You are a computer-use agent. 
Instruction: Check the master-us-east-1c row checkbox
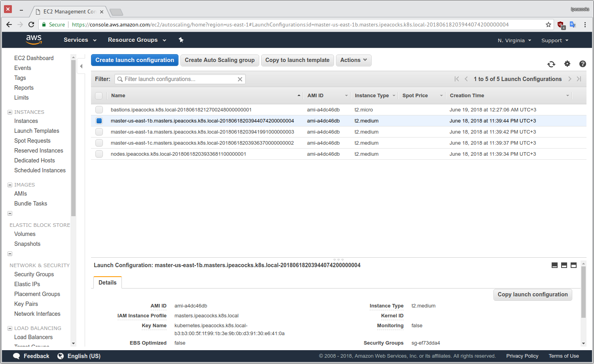99,143
